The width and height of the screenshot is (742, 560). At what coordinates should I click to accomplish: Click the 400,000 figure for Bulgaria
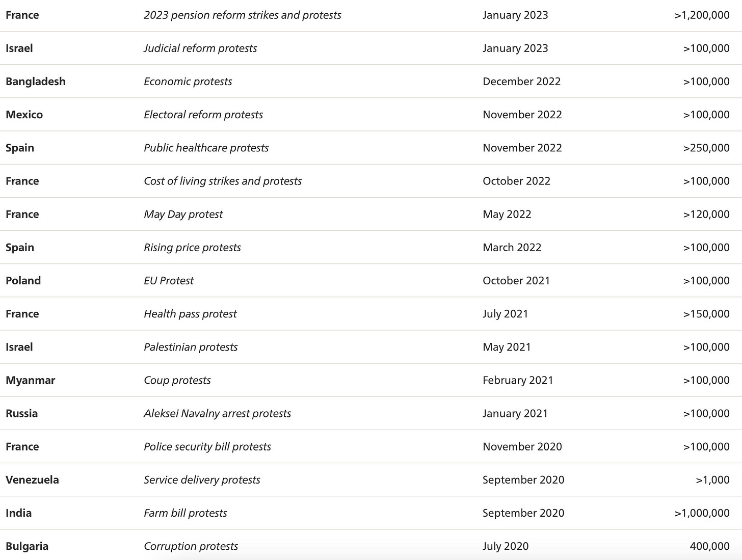pyautogui.click(x=709, y=546)
